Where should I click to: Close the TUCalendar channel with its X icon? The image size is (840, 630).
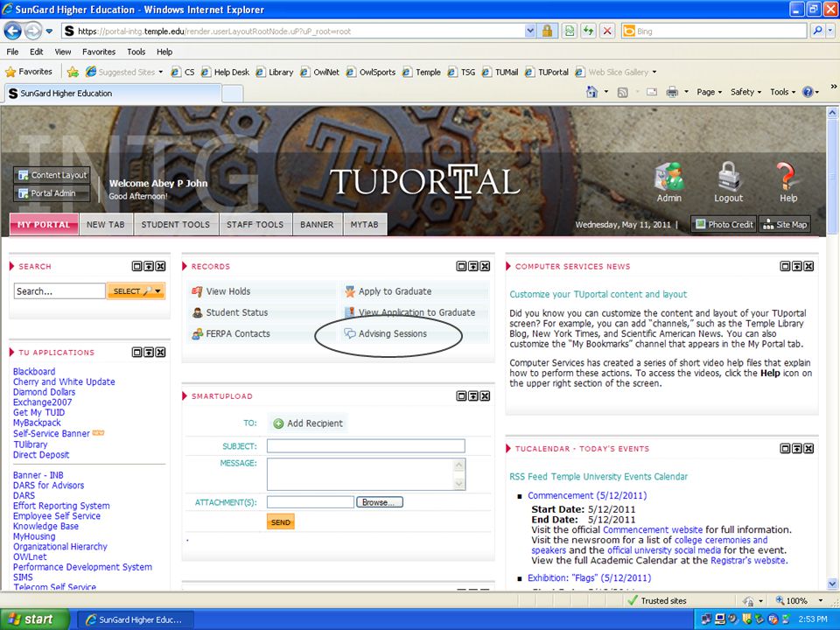[808, 448]
